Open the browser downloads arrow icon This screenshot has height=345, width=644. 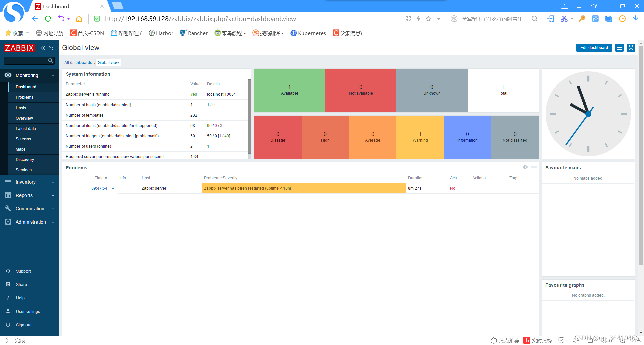[x=636, y=19]
